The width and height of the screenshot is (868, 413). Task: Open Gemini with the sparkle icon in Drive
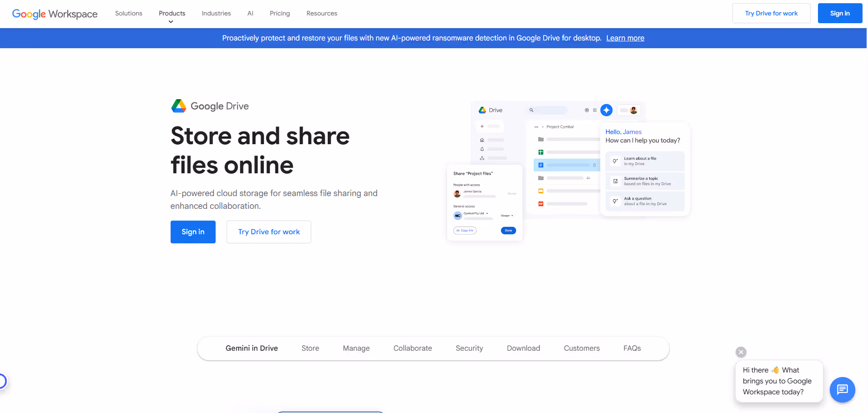coord(606,110)
